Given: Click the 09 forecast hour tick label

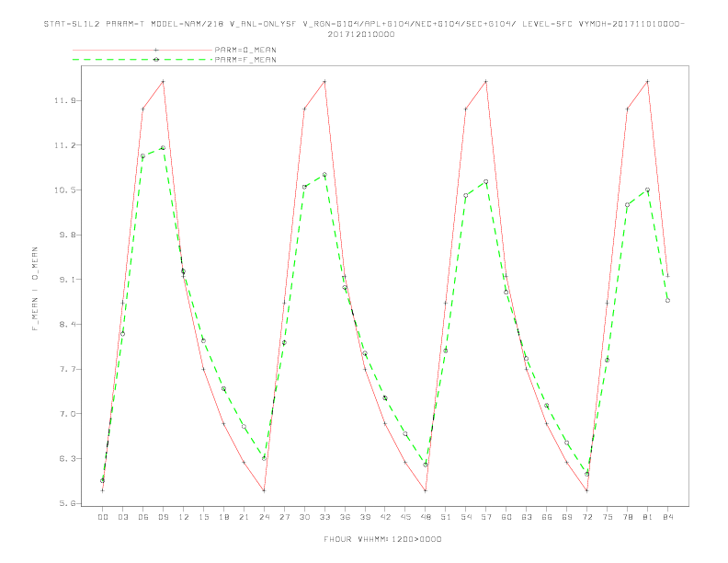Looking at the screenshot, I should click(163, 517).
